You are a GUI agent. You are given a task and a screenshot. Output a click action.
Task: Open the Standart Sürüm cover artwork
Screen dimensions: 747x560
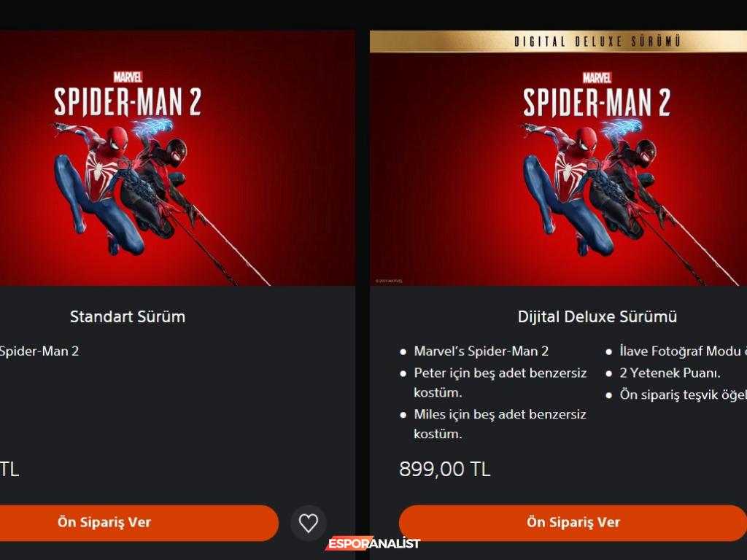click(x=177, y=158)
